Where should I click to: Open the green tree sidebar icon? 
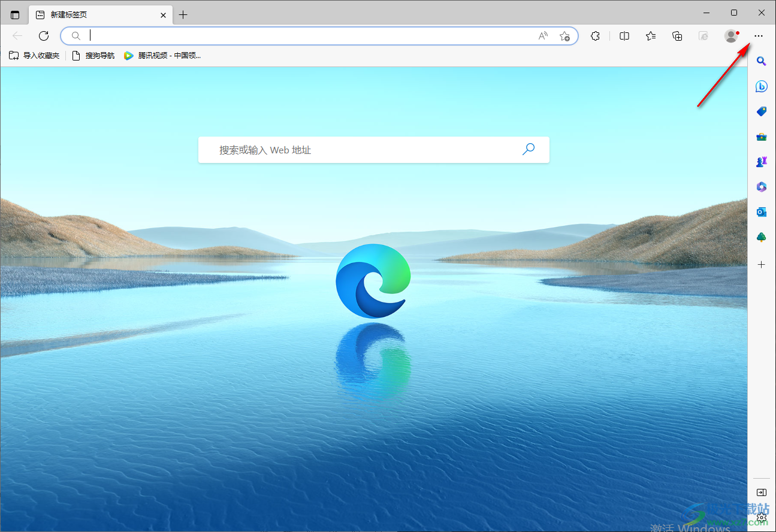[762, 237]
